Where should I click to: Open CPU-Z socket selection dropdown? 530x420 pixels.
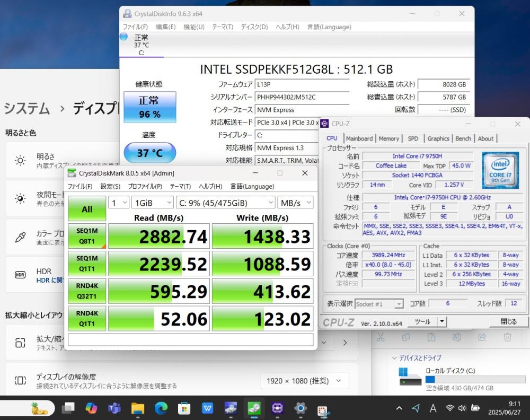tap(379, 304)
